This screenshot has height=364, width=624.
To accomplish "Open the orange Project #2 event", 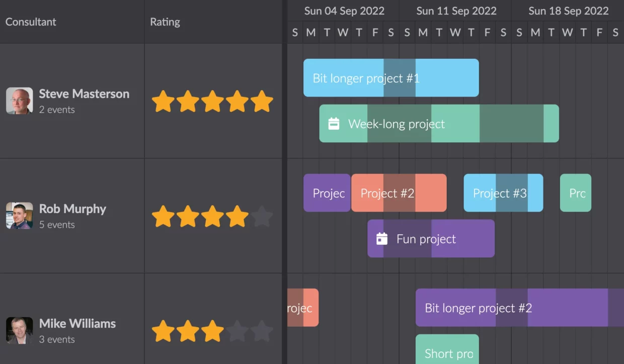I will pyautogui.click(x=399, y=193).
